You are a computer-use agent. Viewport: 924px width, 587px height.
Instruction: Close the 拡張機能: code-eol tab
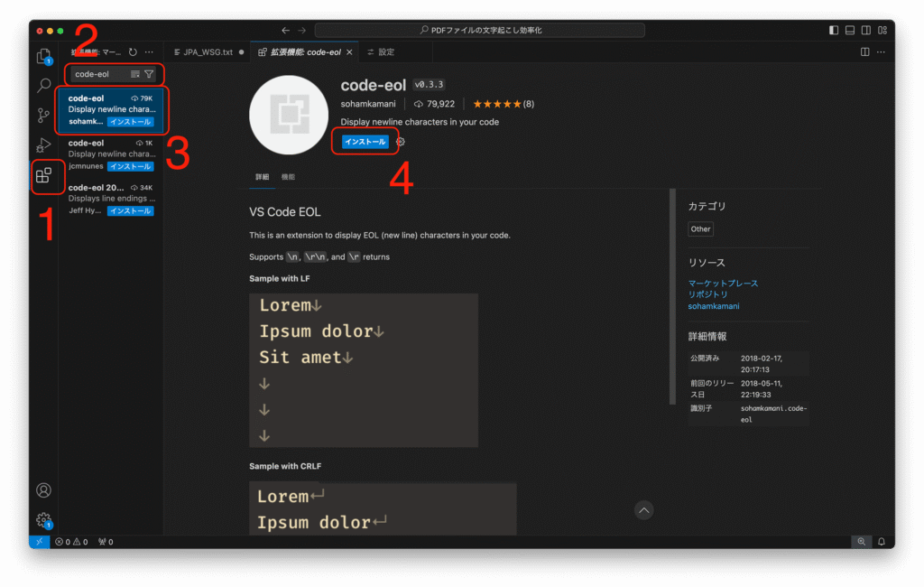349,51
